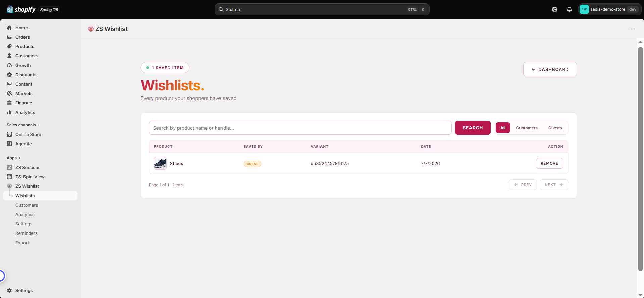Select the All filter
This screenshot has width=644, height=298.
[x=503, y=128]
